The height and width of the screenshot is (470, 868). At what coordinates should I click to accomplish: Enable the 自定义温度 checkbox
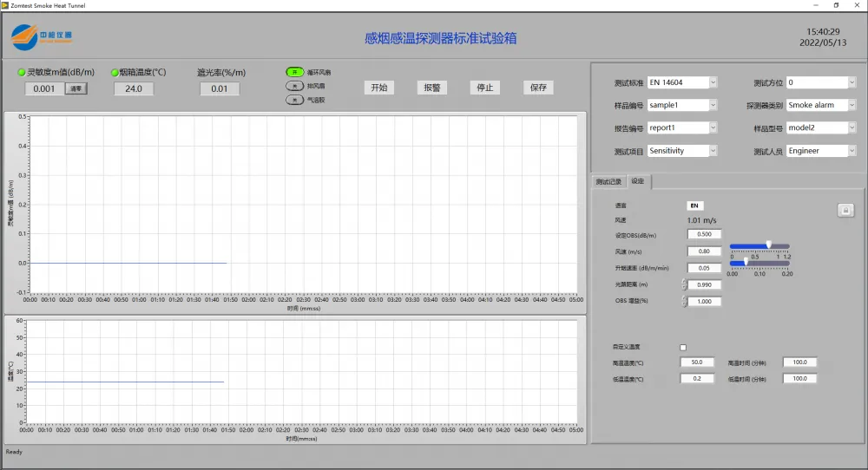tap(683, 347)
